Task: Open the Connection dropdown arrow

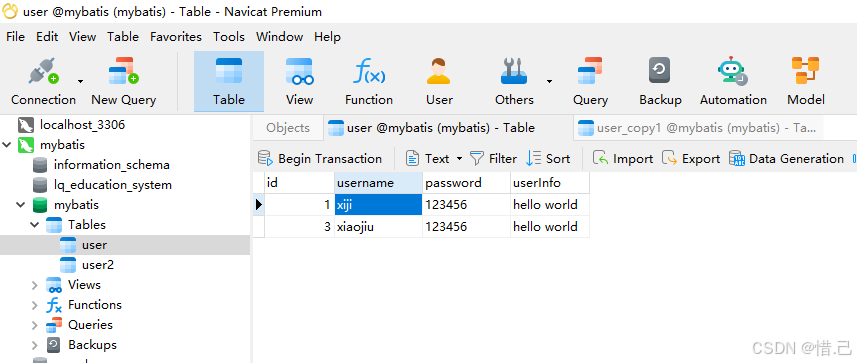Action: click(80, 82)
